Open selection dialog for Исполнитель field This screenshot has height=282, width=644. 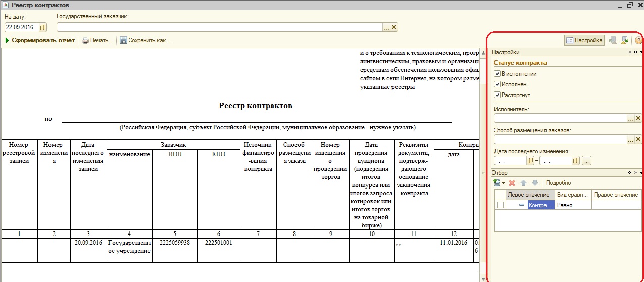[x=630, y=118]
